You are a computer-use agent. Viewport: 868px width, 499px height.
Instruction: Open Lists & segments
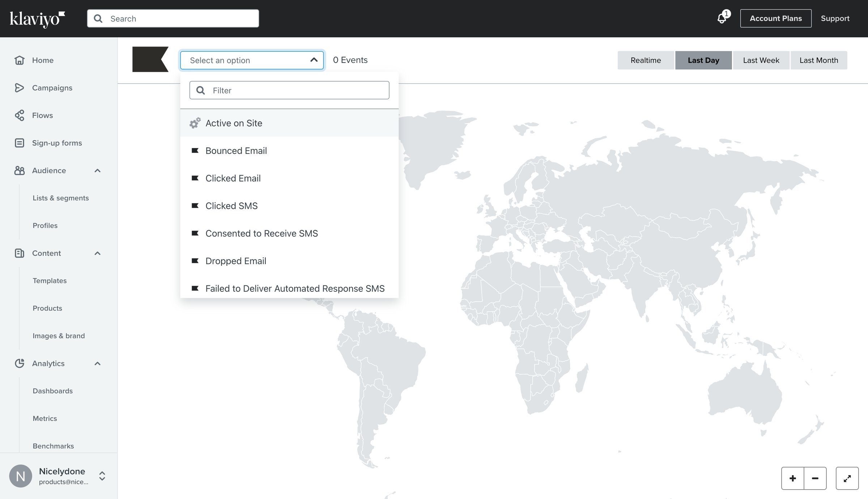[x=60, y=198]
